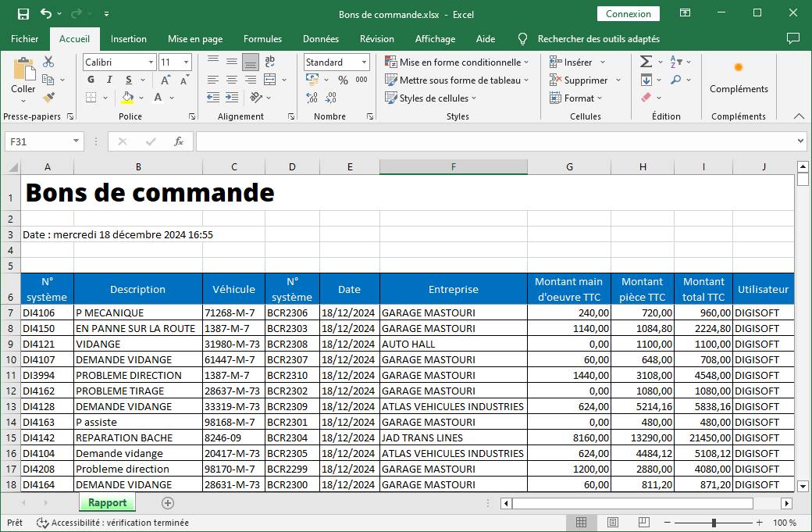
Task: Click the insert function fx icon
Action: 179,141
